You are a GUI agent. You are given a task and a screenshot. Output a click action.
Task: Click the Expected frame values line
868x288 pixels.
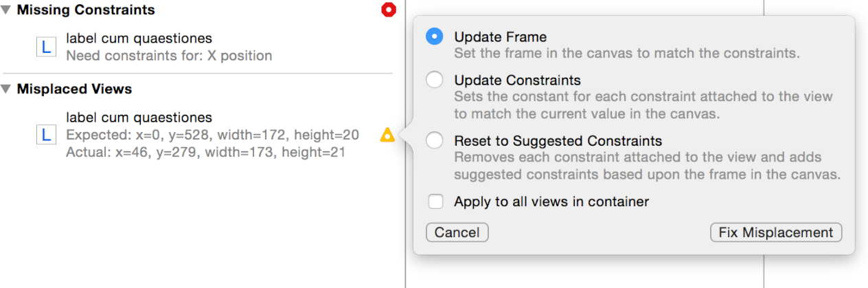point(212,135)
